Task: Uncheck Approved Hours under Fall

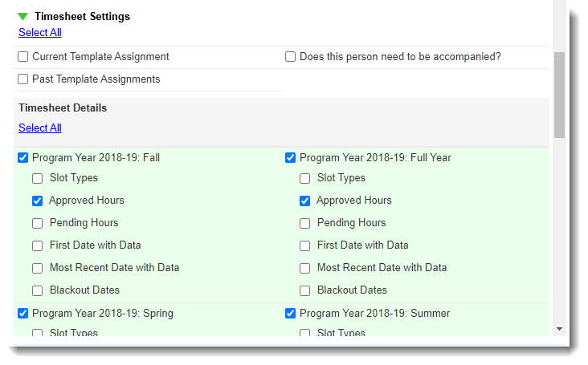Action: (x=38, y=201)
